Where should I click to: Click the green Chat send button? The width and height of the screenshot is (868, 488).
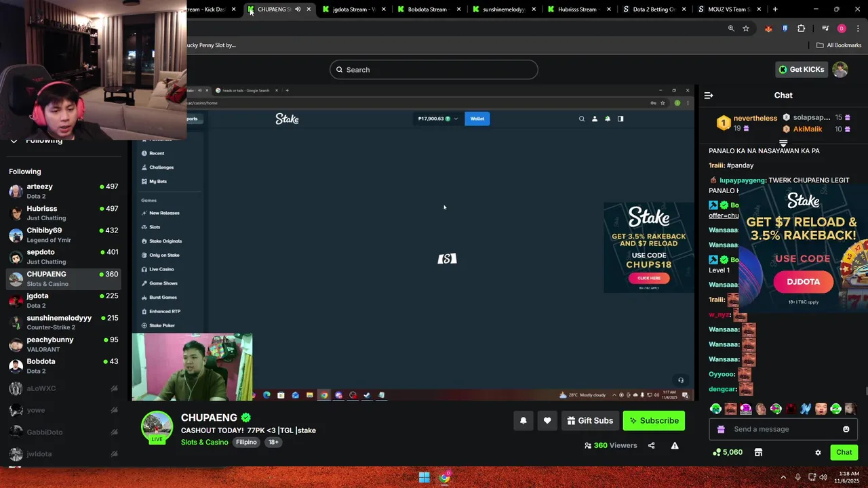click(844, 452)
